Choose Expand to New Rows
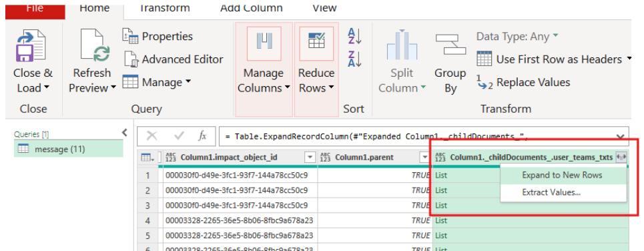This screenshot has width=644, height=251. pyautogui.click(x=562, y=176)
